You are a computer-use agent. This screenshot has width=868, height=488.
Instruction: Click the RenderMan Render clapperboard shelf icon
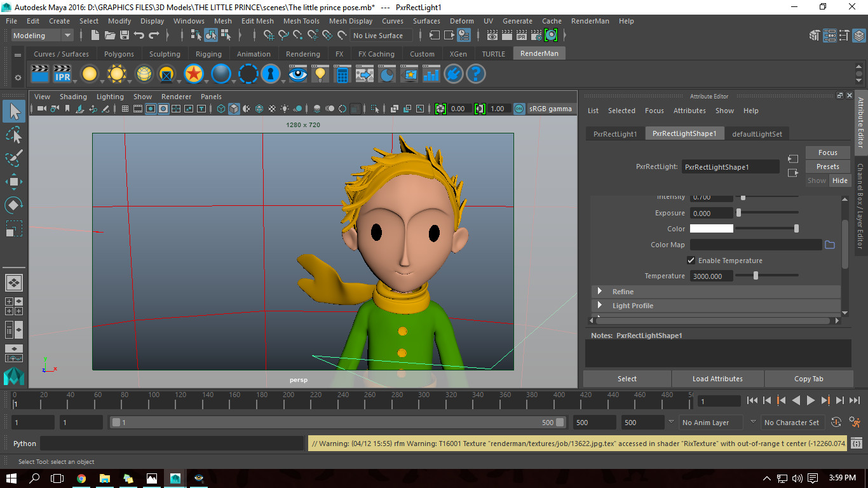40,74
